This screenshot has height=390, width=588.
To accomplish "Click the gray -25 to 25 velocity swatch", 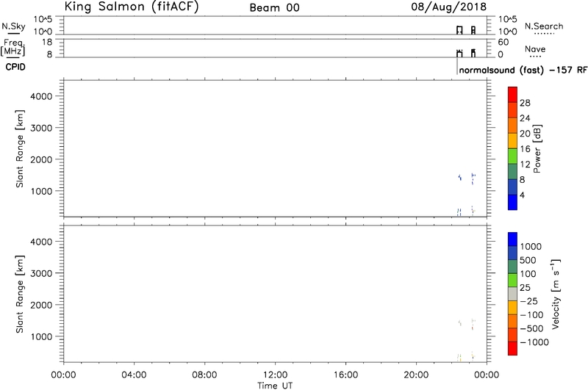I will coord(512,294).
